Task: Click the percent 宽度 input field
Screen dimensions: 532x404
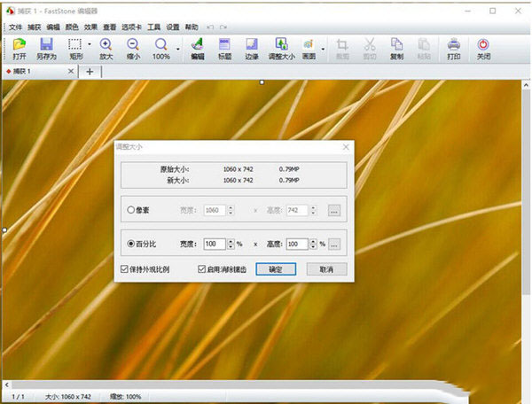Action: (x=214, y=244)
